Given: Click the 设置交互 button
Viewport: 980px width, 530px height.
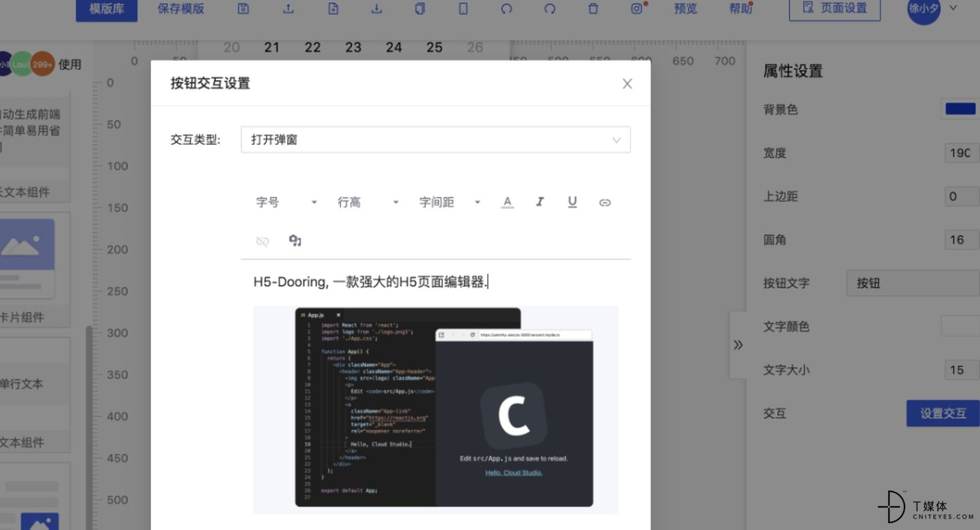Looking at the screenshot, I should (x=943, y=413).
